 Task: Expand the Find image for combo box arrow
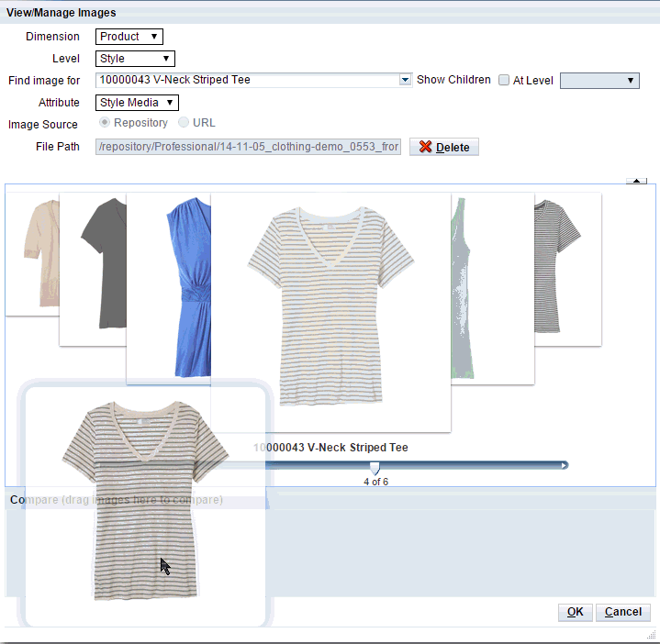pyautogui.click(x=405, y=80)
